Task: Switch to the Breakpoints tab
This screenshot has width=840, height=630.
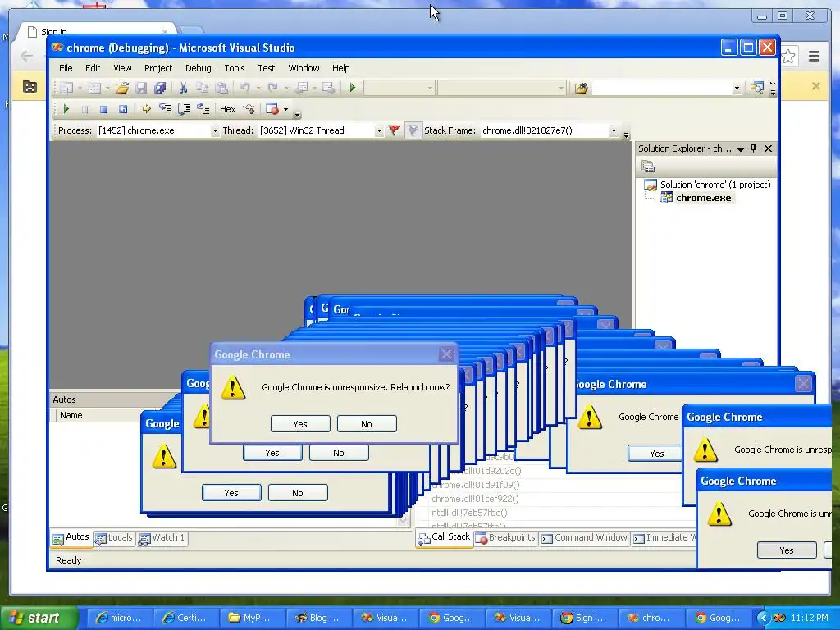Action: click(x=505, y=538)
